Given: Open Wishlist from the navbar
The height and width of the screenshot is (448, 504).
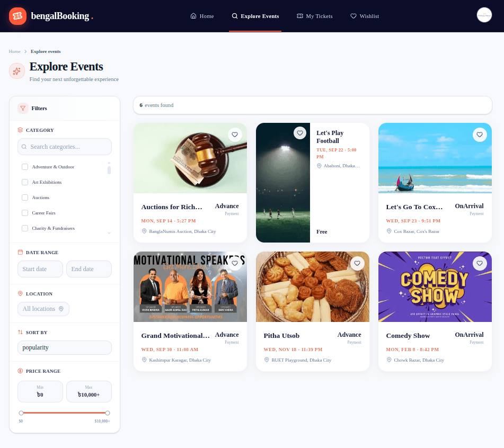Looking at the screenshot, I should click(x=365, y=16).
